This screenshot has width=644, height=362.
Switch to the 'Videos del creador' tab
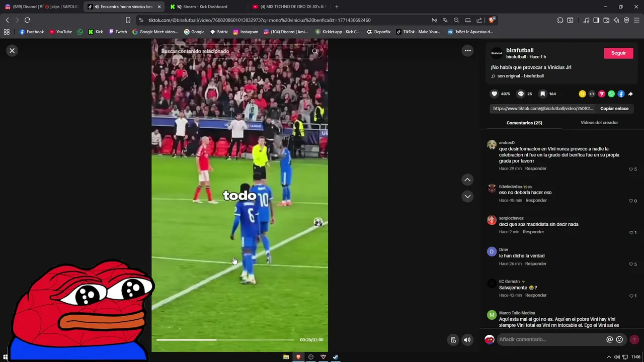[x=599, y=123]
